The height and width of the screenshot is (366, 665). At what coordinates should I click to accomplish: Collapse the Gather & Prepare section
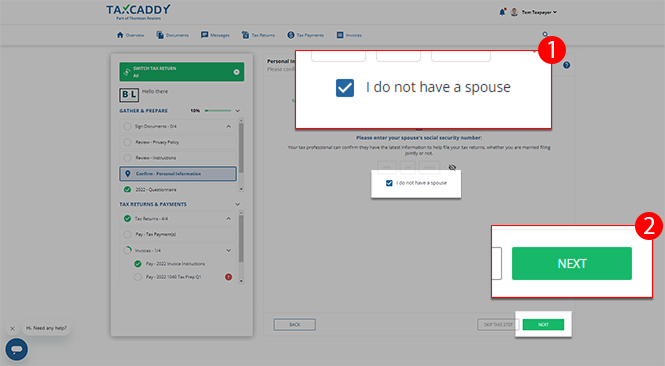click(238, 111)
